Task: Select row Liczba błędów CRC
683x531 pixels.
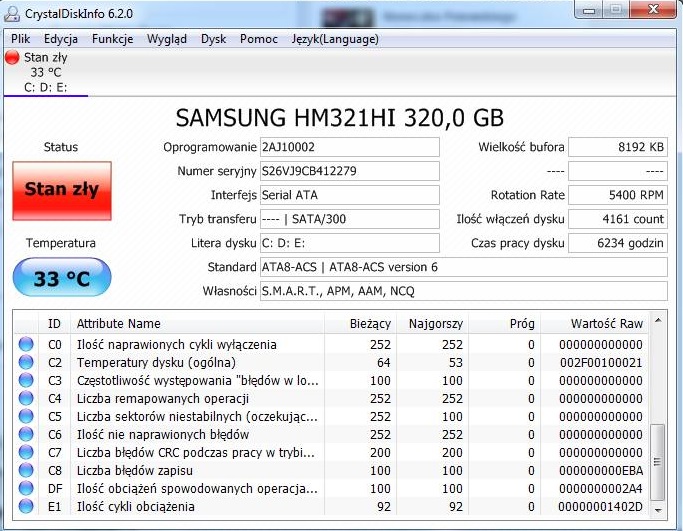Action: [331, 452]
